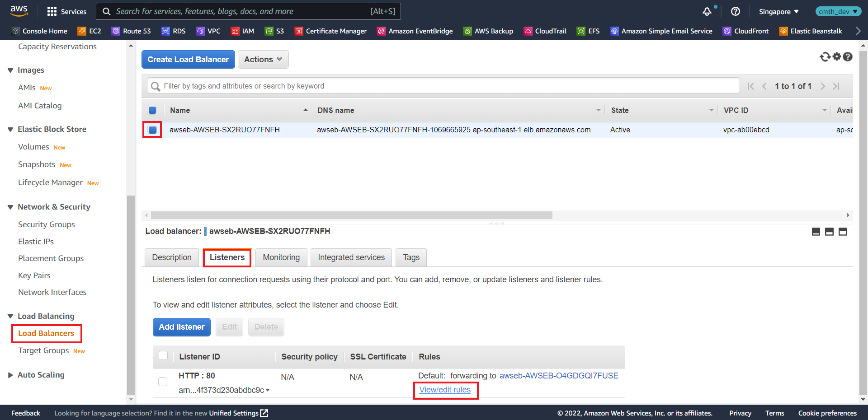The image size is (868, 420).
Task: Switch to the Integrated services tab
Action: (x=351, y=257)
